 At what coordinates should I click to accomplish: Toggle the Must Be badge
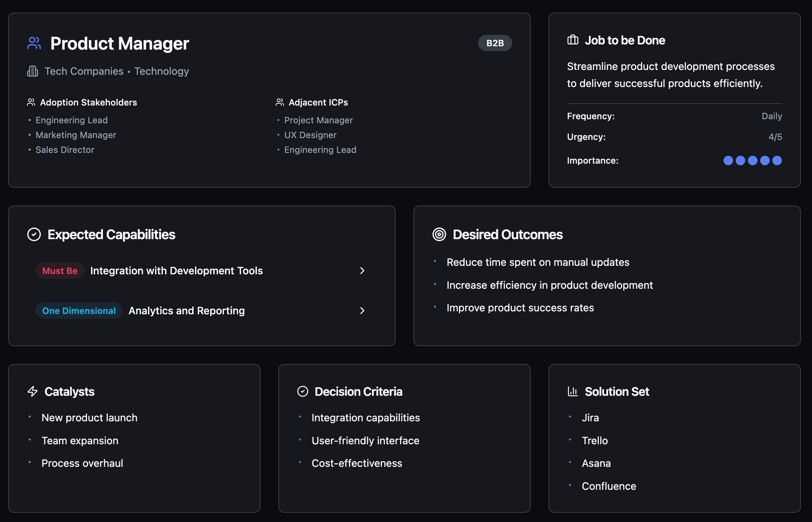pos(60,271)
